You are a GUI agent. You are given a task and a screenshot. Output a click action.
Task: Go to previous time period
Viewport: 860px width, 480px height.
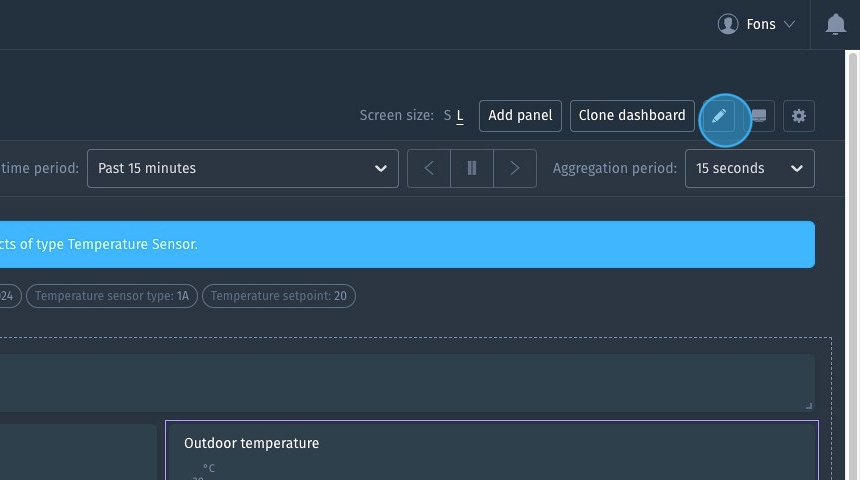tap(429, 168)
